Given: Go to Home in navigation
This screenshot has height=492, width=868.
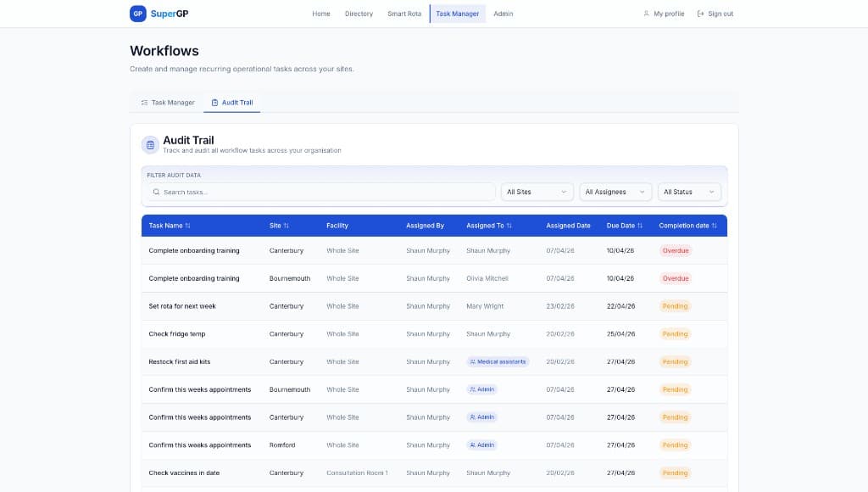Looking at the screenshot, I should 321,14.
